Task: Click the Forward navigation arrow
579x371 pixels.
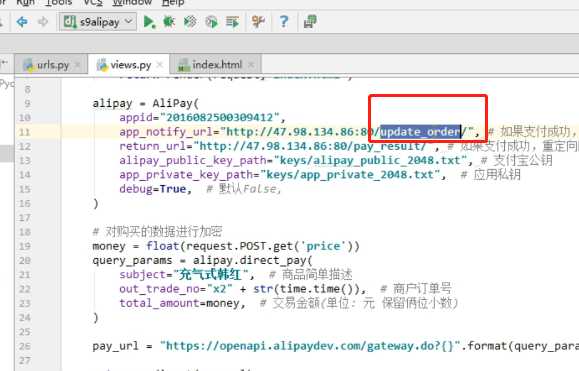Action: (x=43, y=22)
